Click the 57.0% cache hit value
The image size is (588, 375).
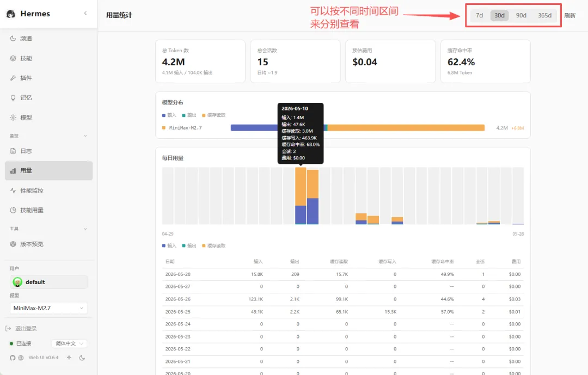coord(448,312)
